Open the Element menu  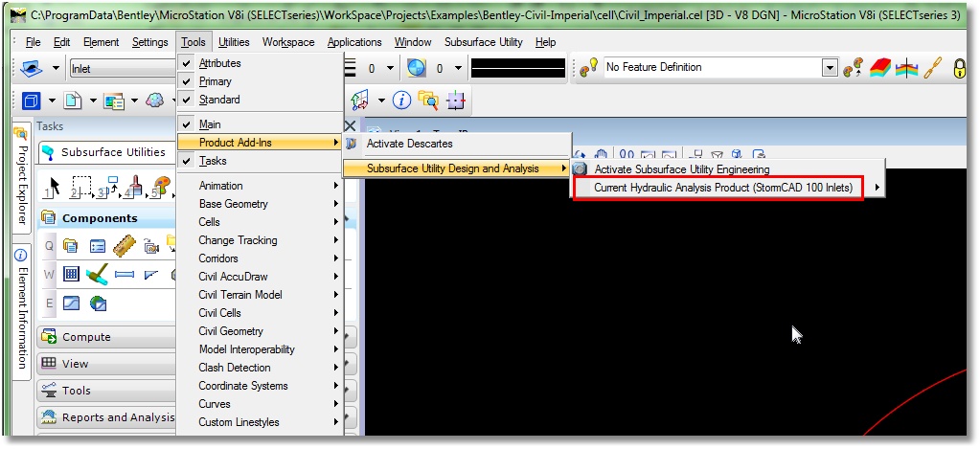pos(101,42)
